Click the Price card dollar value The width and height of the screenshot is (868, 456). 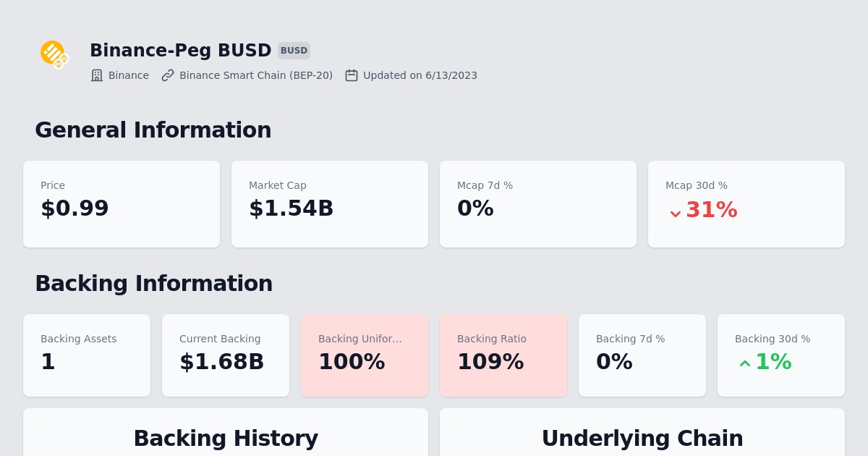75,208
